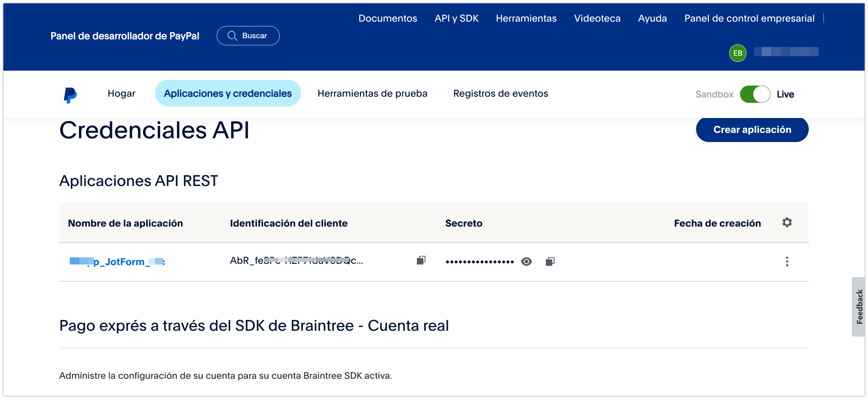The height and width of the screenshot is (416, 868).
Task: Open the EB user avatar
Action: 738,53
